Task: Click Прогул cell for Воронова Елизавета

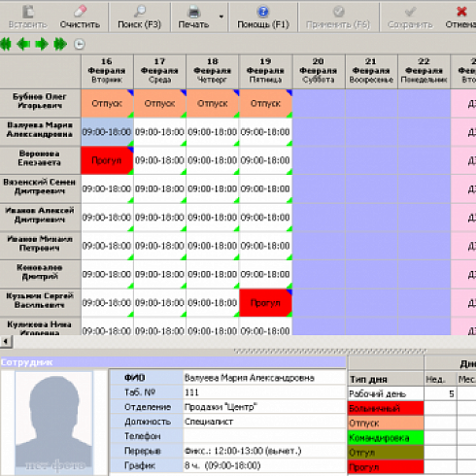Action: (x=107, y=160)
